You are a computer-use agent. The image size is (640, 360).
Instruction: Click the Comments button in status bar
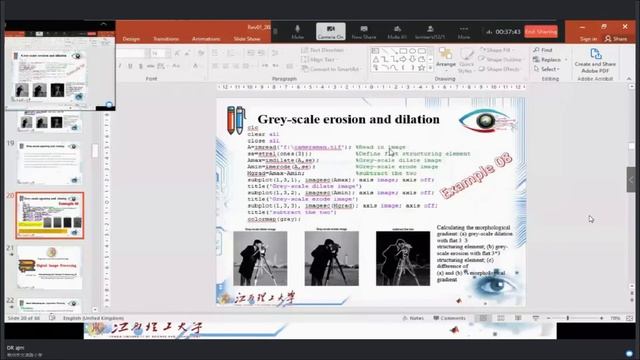(x=449, y=318)
